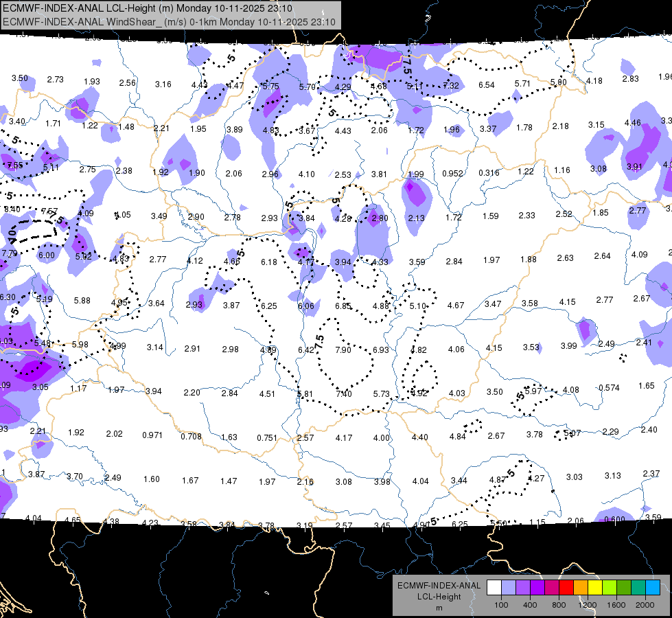Click the wind shear value 5.10
This screenshot has height=618, width=672.
pyautogui.click(x=418, y=306)
